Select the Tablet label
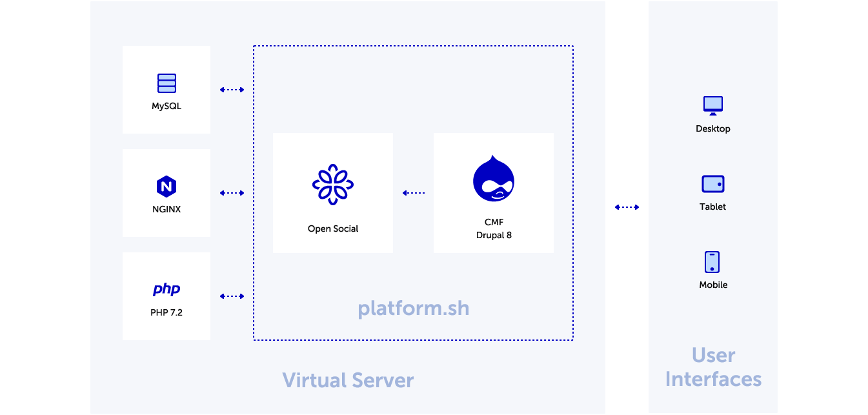 (x=713, y=207)
